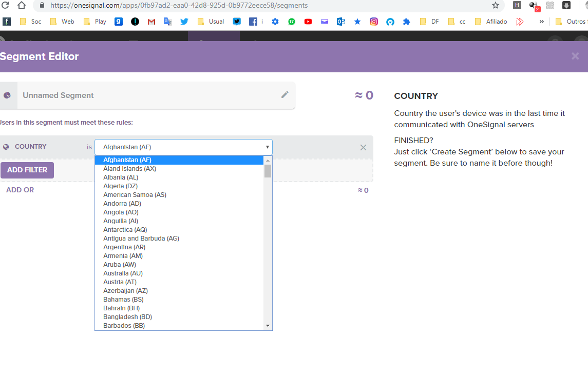Click the pie chart icon beside Unnamed Segment
This screenshot has height=377, width=588.
pos(7,95)
